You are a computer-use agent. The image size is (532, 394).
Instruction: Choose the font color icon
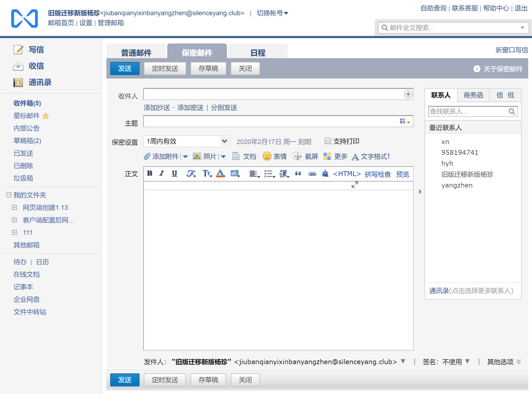pos(220,173)
